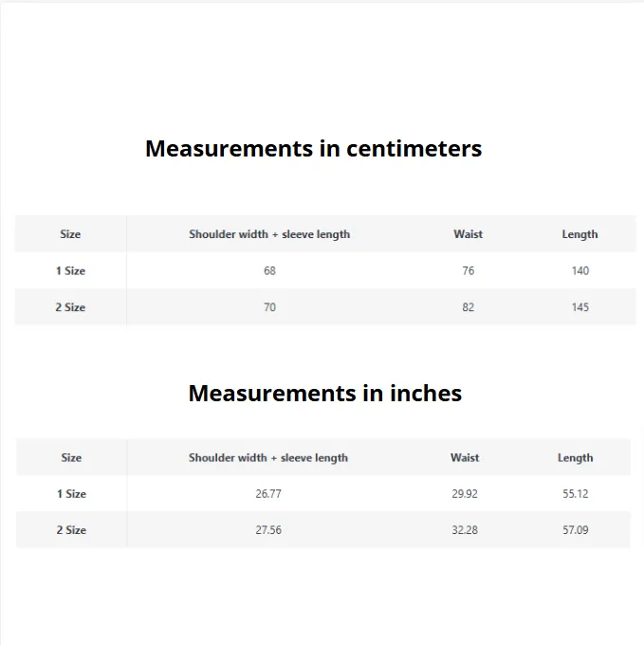Click the 'Measurements in centimeters' heading

[313, 149]
